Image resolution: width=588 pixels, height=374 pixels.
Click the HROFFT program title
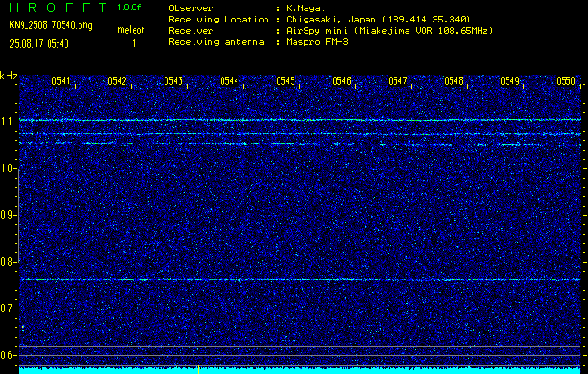tap(58, 7)
